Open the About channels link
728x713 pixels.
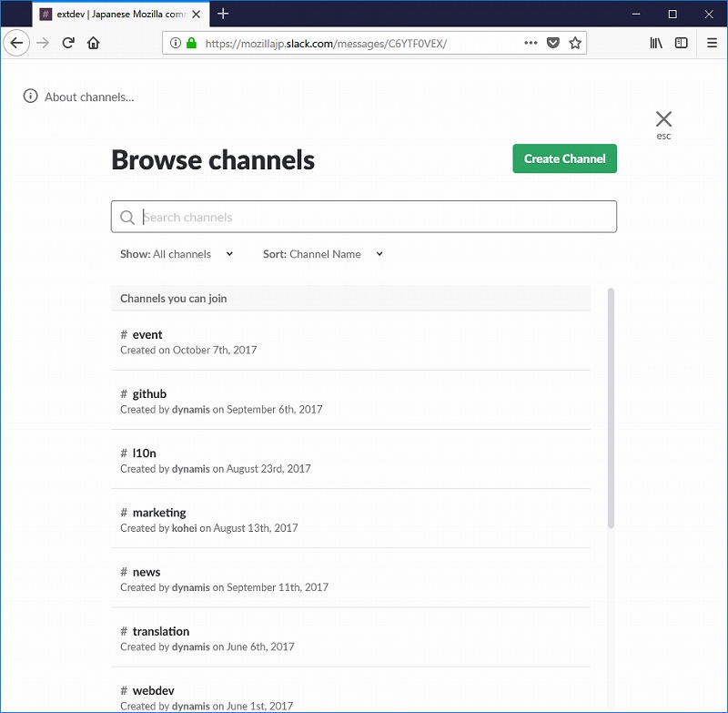(89, 97)
